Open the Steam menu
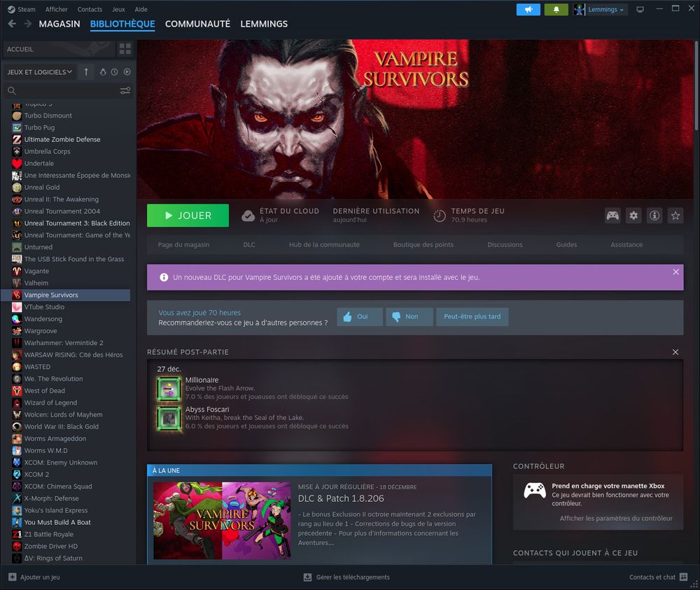 (22, 9)
